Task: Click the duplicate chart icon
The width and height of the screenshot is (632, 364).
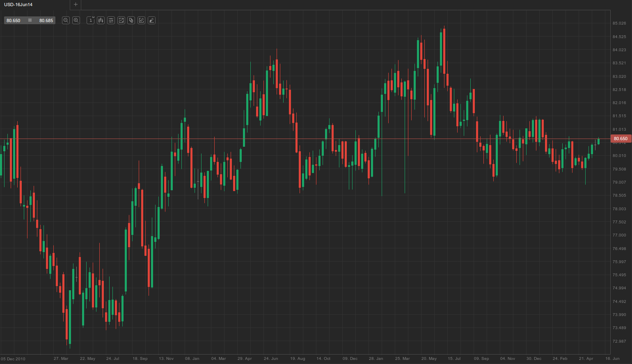Action: (131, 20)
